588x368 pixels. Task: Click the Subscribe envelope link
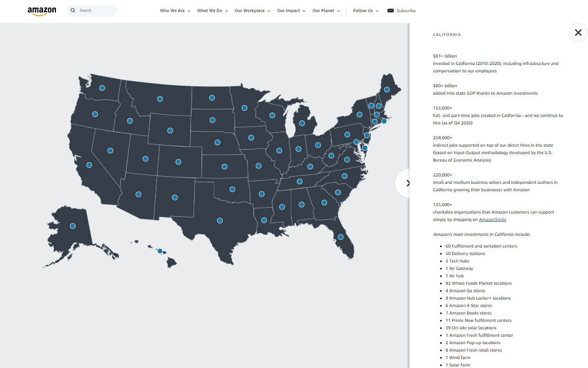click(401, 11)
